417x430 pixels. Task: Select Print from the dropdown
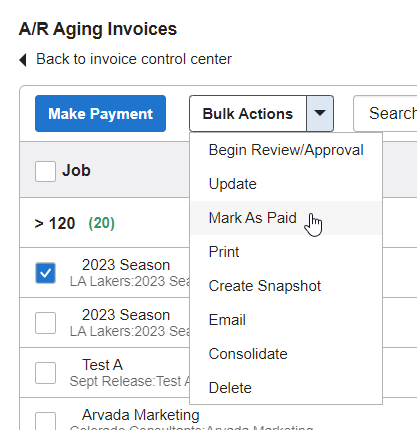pos(286,252)
